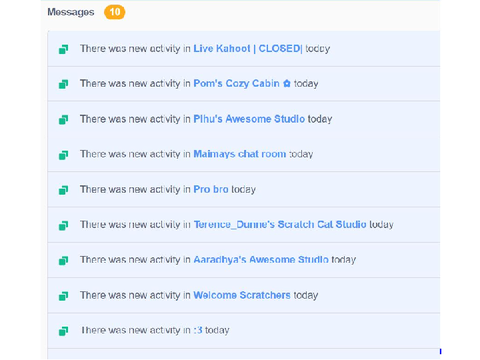Click studio icon beside Pom's Cozy Cabin message
This screenshot has width=480, height=360.
point(63,84)
